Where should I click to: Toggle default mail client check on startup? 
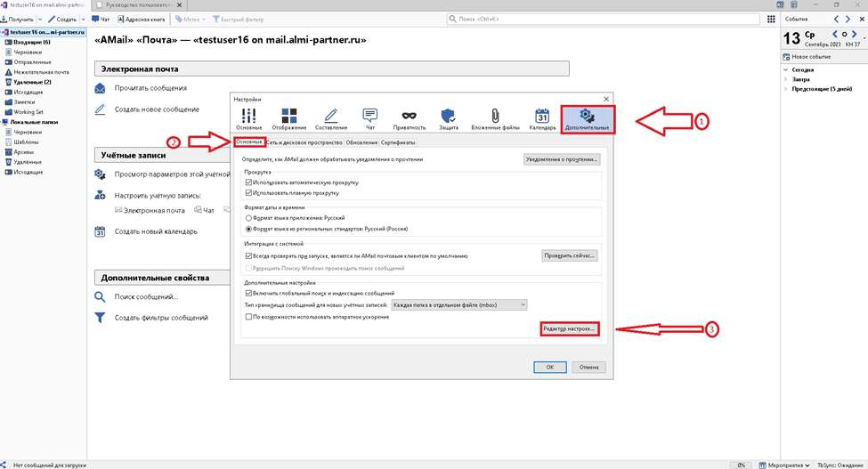click(x=248, y=256)
